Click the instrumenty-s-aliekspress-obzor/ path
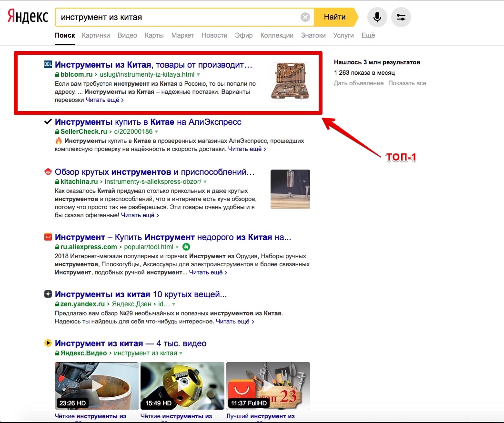504x423 pixels. coord(153,181)
